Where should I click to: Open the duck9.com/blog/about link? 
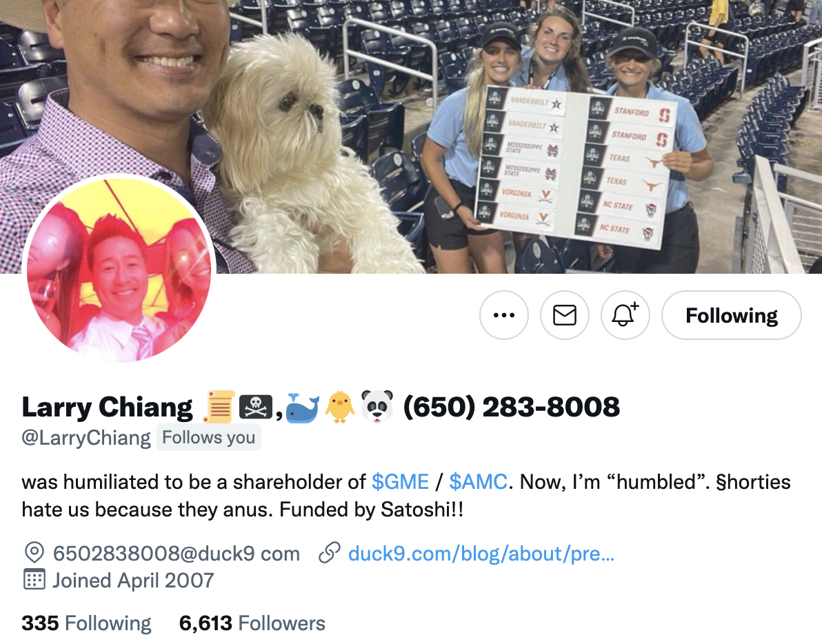click(x=481, y=554)
